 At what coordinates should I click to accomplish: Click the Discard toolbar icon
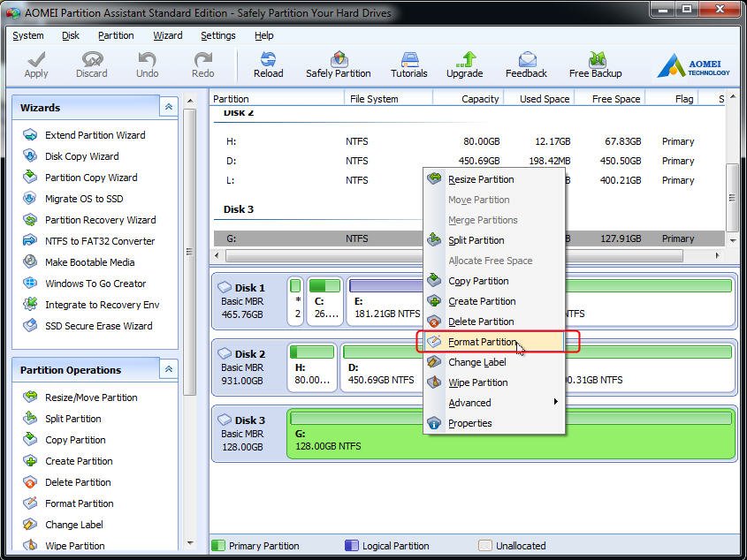(x=91, y=64)
